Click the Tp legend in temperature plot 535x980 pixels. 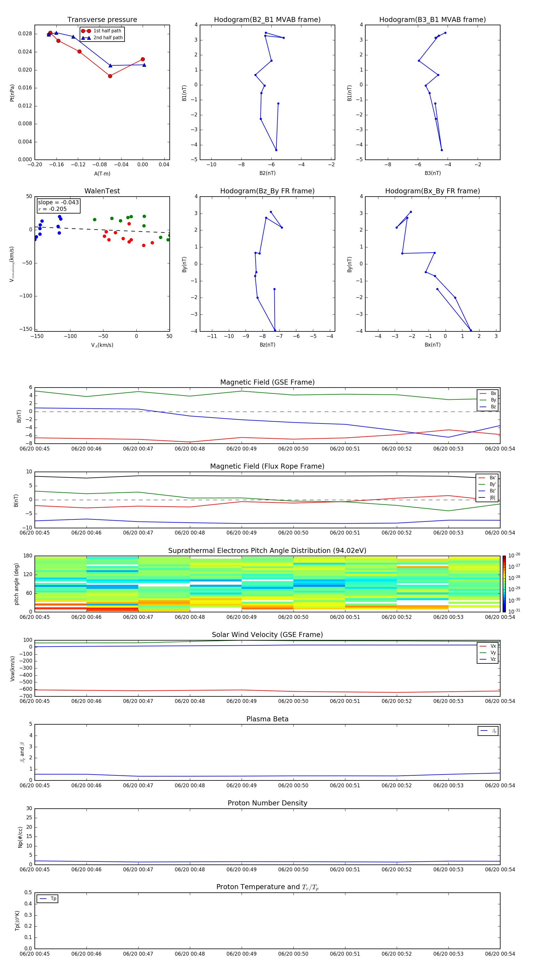pos(48,899)
